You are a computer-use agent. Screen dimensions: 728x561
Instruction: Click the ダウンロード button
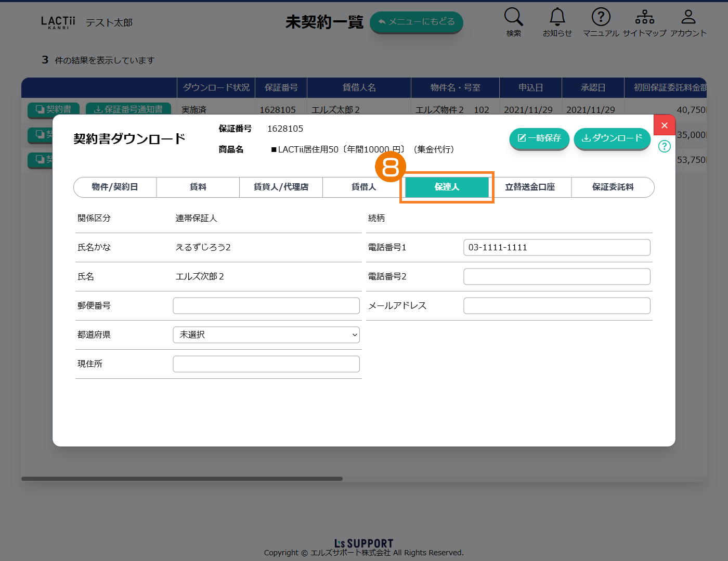[x=612, y=138]
